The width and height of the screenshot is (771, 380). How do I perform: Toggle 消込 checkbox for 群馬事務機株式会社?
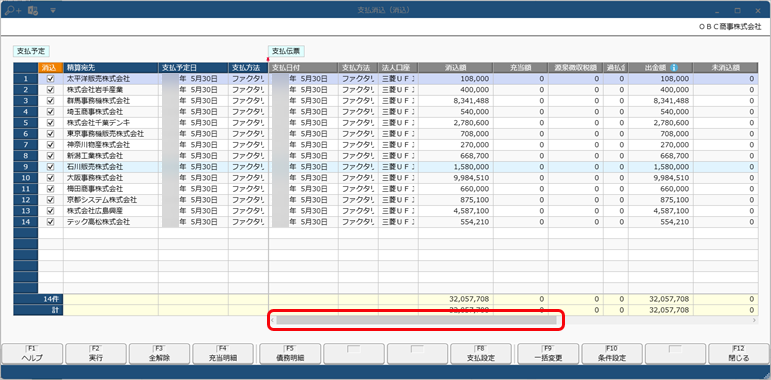coord(50,101)
